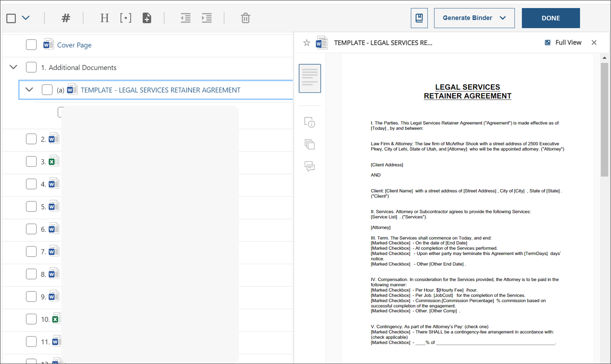Image resolution: width=611 pixels, height=364 pixels.
Task: Open the document info panel icon
Action: point(309,122)
